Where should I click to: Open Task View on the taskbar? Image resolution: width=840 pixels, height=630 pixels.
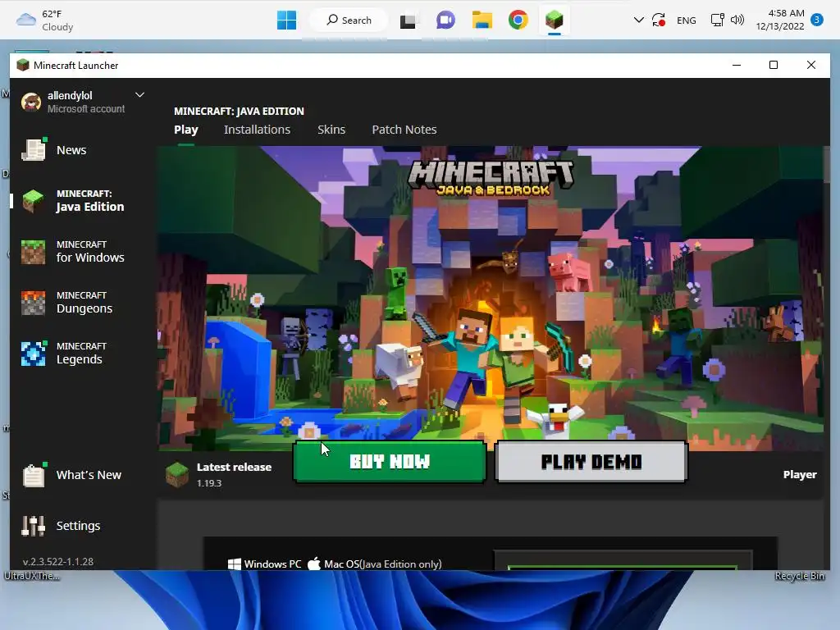[x=408, y=21]
